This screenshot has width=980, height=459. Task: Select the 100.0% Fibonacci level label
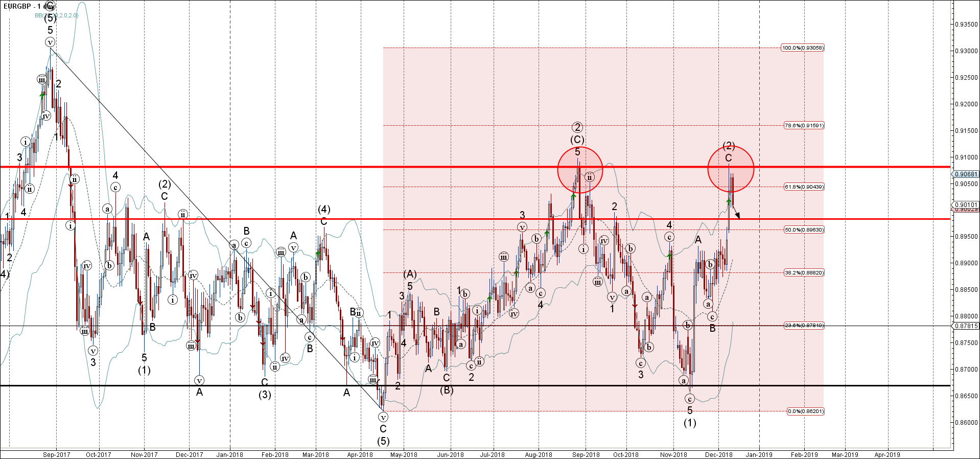pyautogui.click(x=802, y=48)
